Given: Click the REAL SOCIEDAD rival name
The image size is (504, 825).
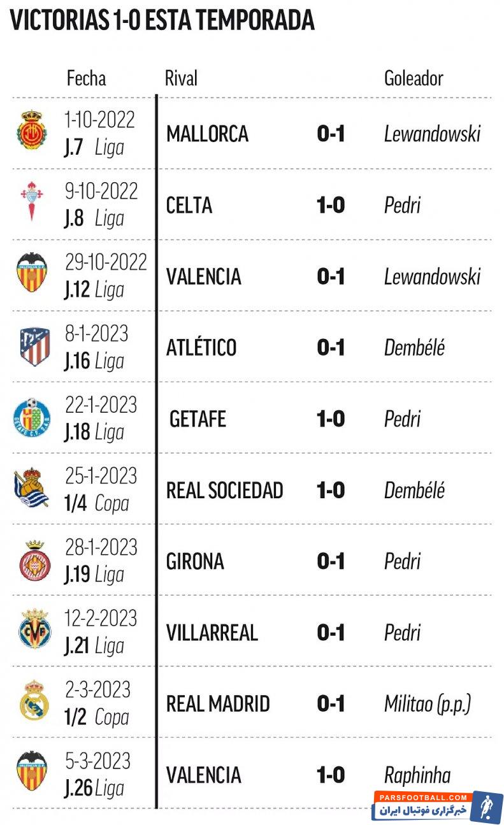Looking at the screenshot, I should click(224, 491).
